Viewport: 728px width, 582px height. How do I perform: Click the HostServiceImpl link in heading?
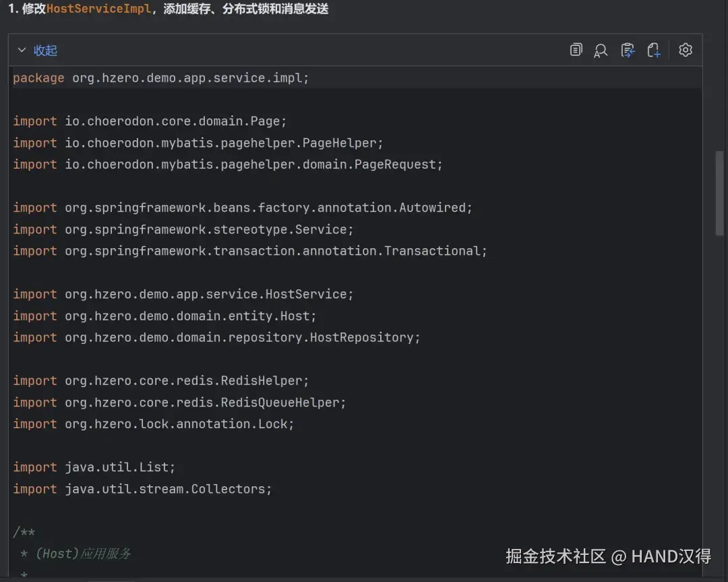98,9
